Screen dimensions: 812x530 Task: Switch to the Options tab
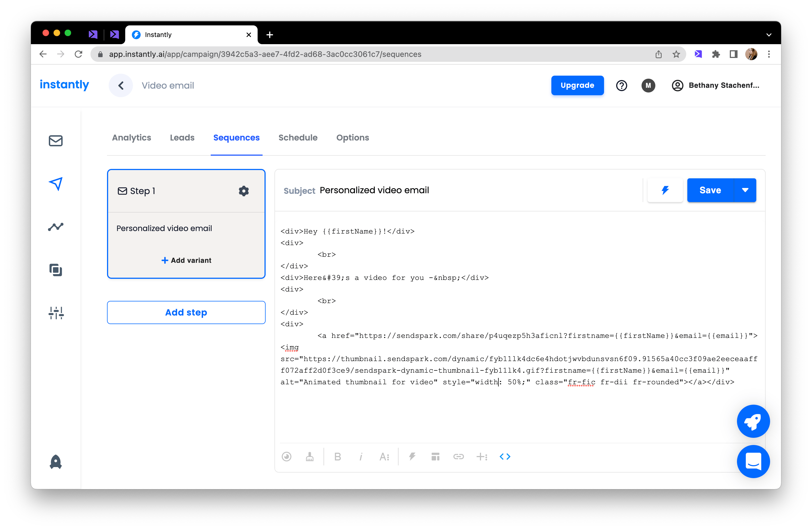coord(352,138)
